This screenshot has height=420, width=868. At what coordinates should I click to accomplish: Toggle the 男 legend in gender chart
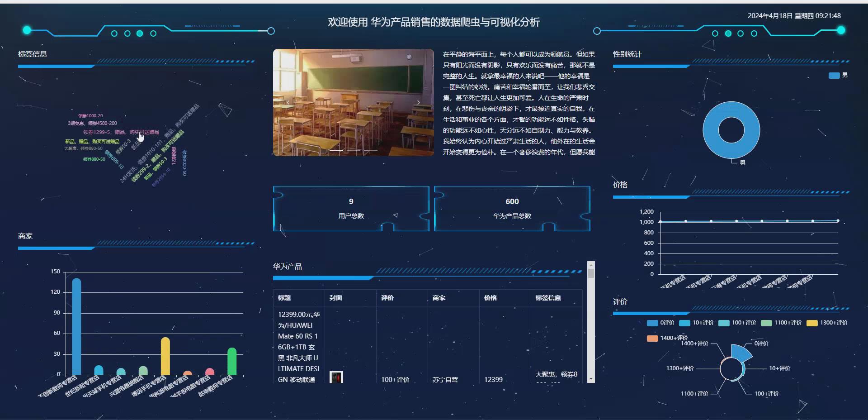(x=838, y=76)
